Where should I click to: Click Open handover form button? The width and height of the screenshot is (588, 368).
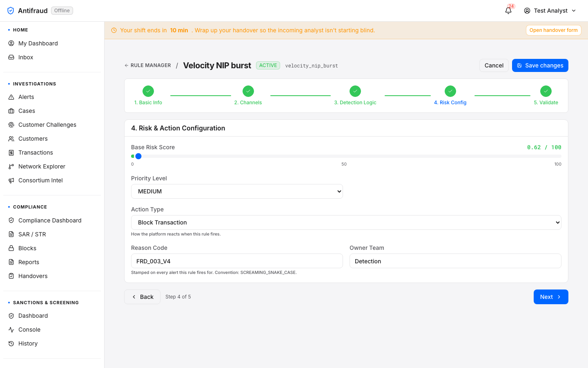(554, 30)
